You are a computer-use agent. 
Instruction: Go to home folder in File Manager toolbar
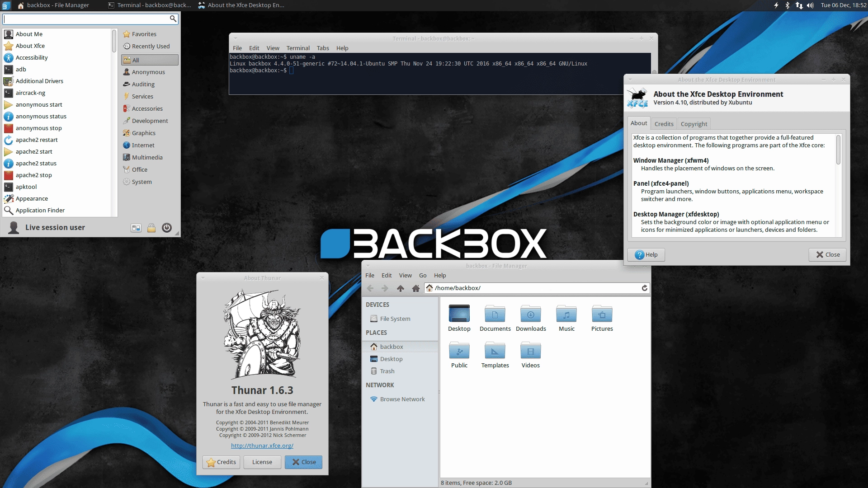tap(416, 288)
